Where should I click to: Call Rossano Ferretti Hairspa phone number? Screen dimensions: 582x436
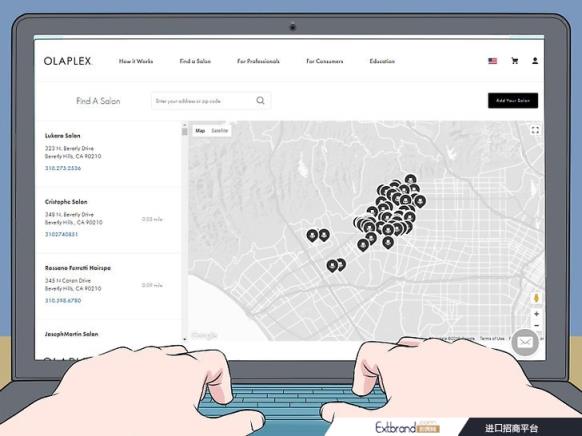point(63,301)
